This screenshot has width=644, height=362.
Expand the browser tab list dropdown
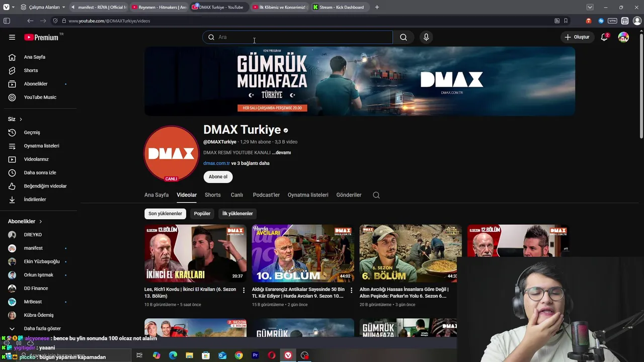pyautogui.click(x=590, y=7)
